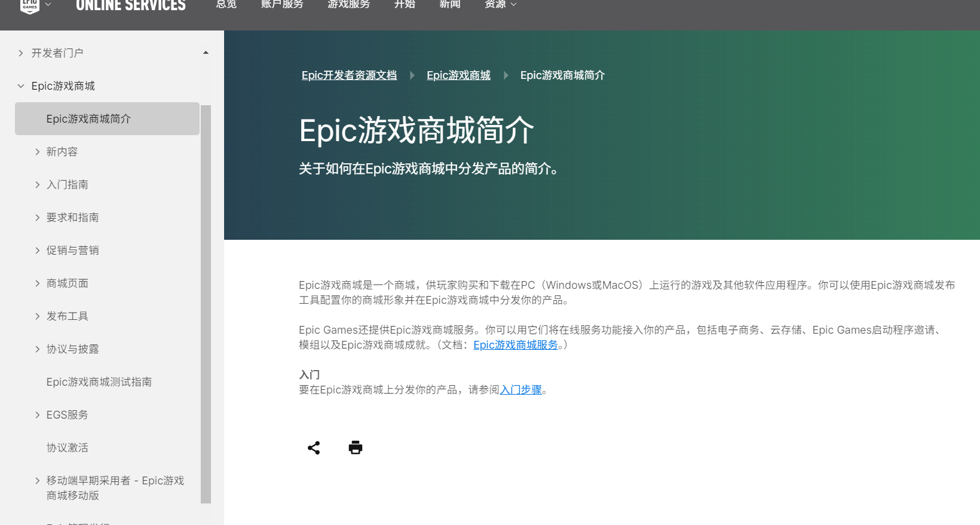Expand the 促销与营销 chevron

(x=38, y=251)
